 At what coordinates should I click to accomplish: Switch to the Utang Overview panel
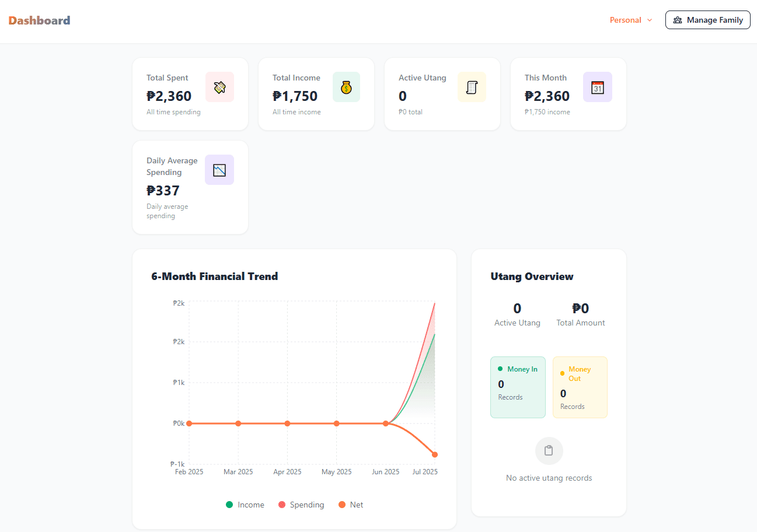(532, 276)
